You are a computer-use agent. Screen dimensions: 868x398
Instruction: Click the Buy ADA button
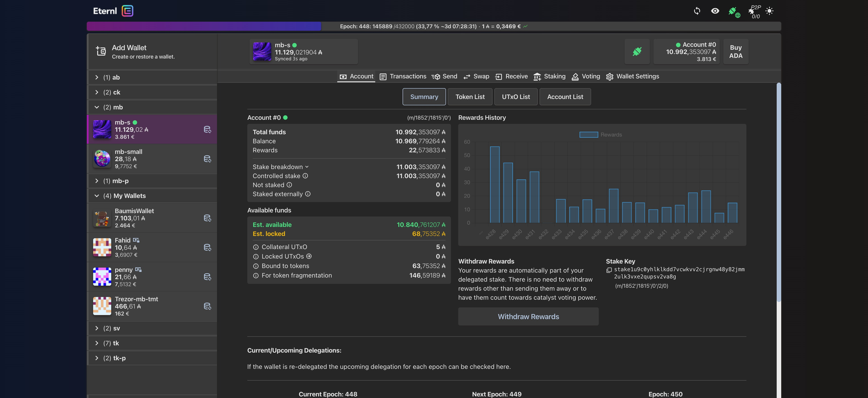pos(736,51)
